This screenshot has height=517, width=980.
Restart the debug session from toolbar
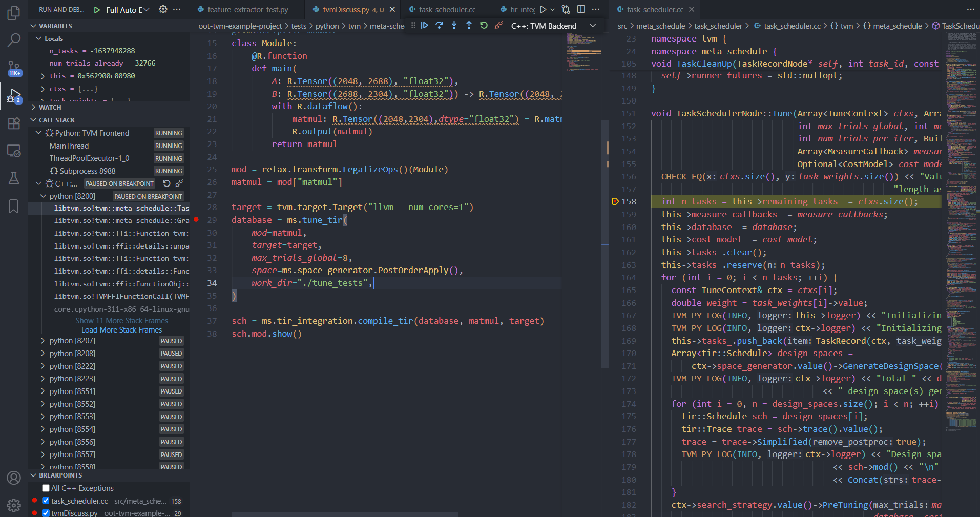click(484, 26)
